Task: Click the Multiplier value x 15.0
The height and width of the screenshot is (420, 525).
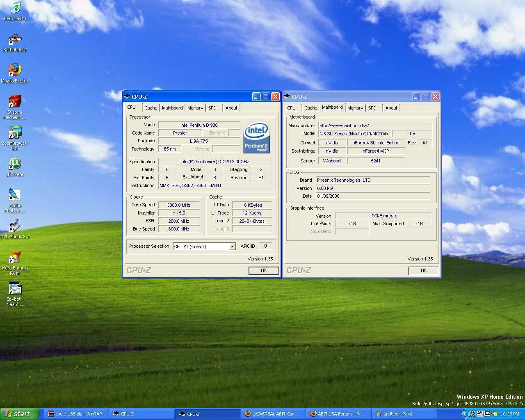Action: click(x=179, y=213)
